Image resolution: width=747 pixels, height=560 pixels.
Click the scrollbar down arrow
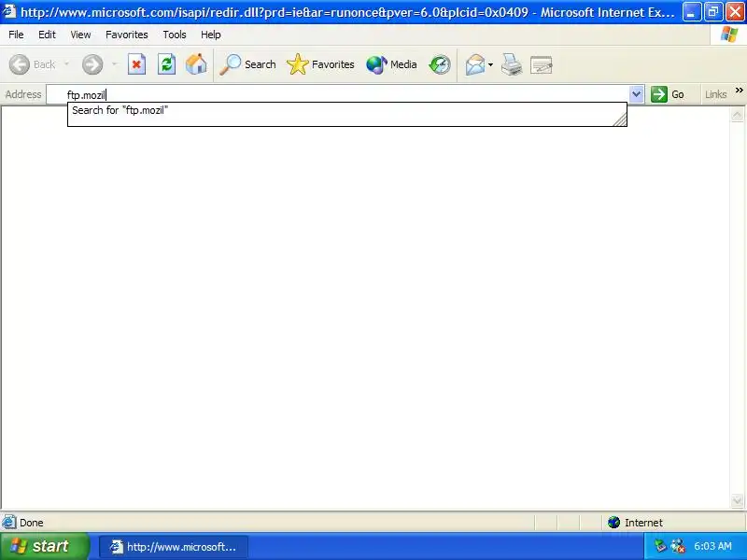point(737,500)
